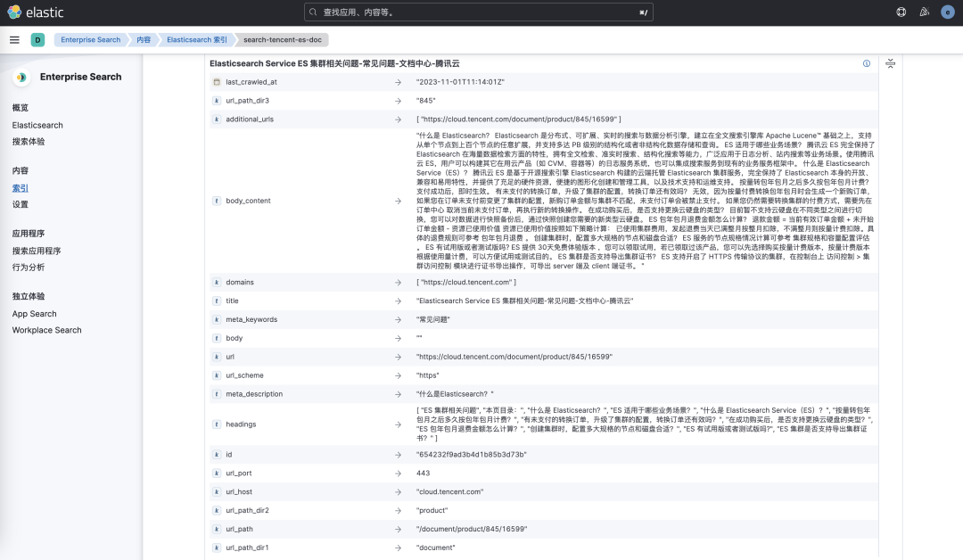The width and height of the screenshot is (963, 560).
Task: Click the meta_keywords value "常见问题"
Action: (x=433, y=319)
